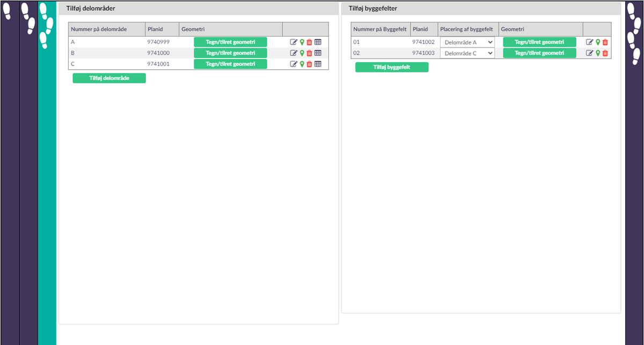Click Tegn/tilret geometri for delområde A

[x=230, y=42]
